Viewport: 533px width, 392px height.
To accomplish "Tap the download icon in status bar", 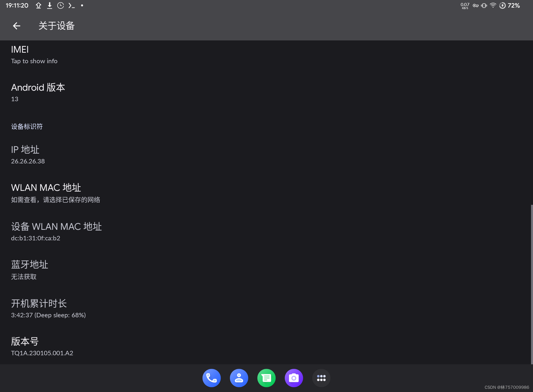I will point(49,5).
